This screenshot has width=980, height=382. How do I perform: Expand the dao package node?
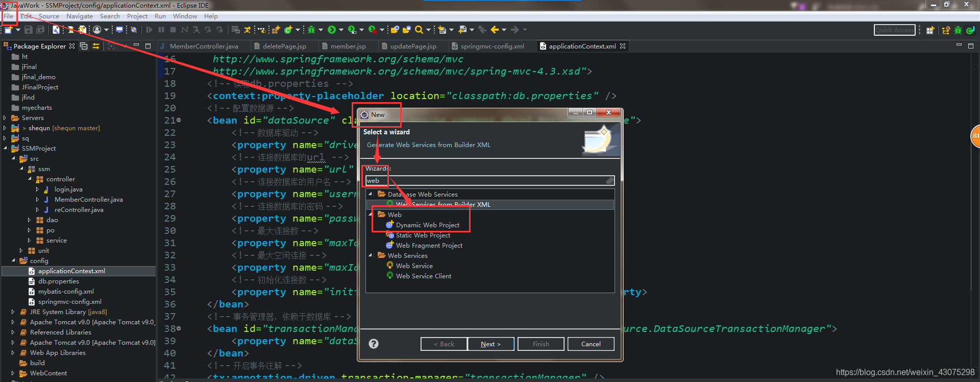pyautogui.click(x=29, y=220)
